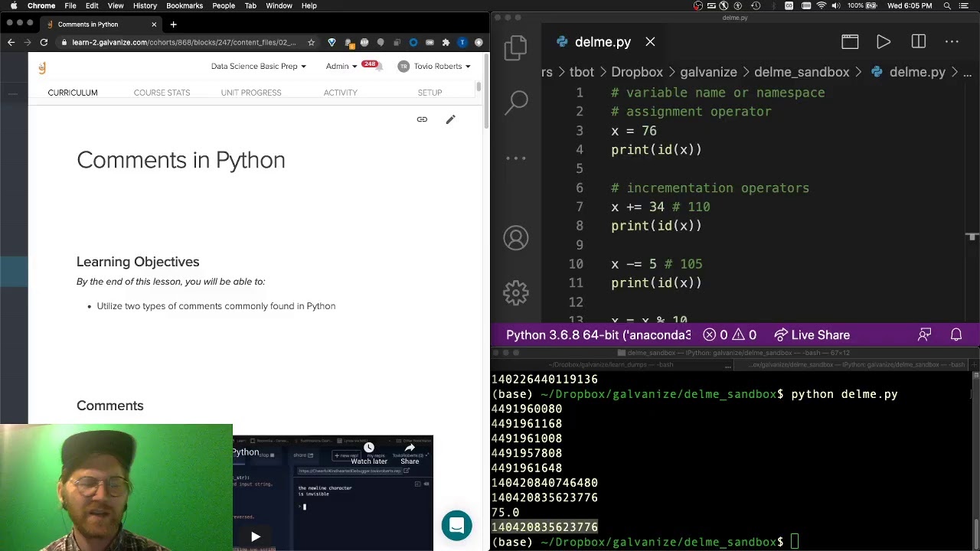980x551 pixels.
Task: Bookmark this page with star icon
Action: point(311,42)
